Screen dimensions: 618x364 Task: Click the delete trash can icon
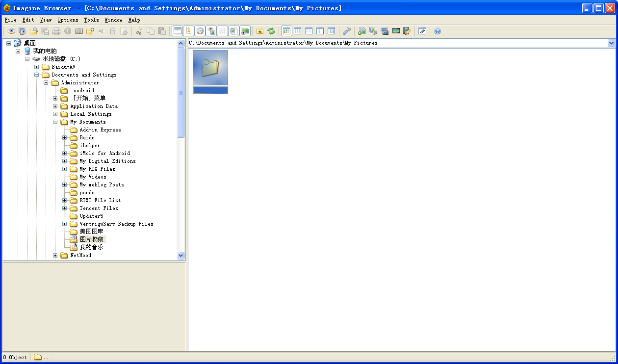(x=113, y=31)
